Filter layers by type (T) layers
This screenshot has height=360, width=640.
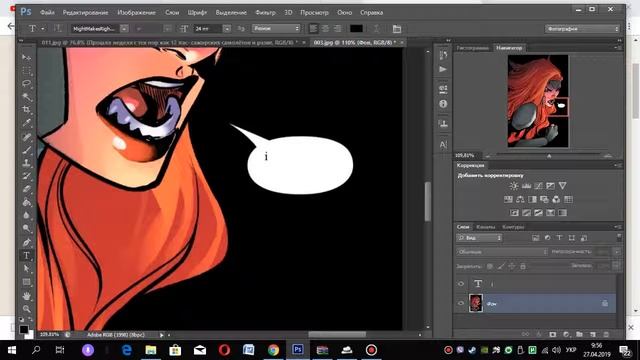click(x=560, y=238)
